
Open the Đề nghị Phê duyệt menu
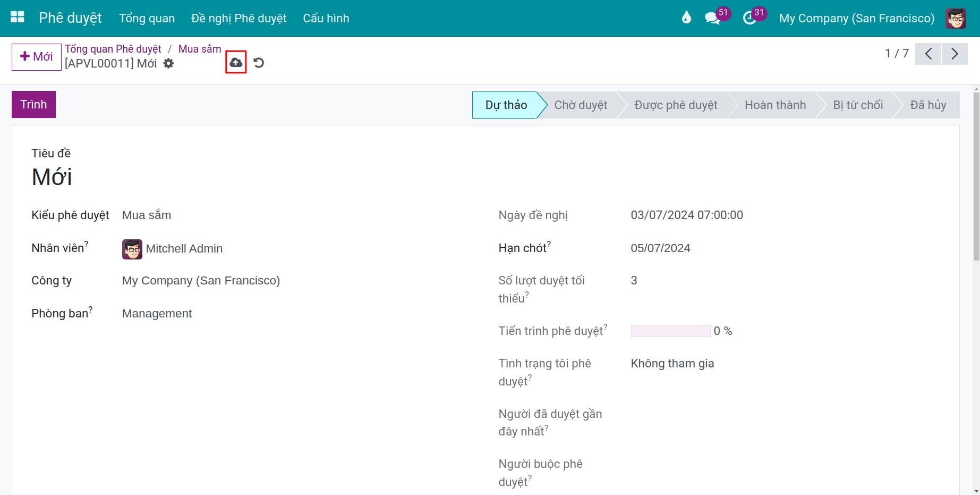tap(239, 18)
